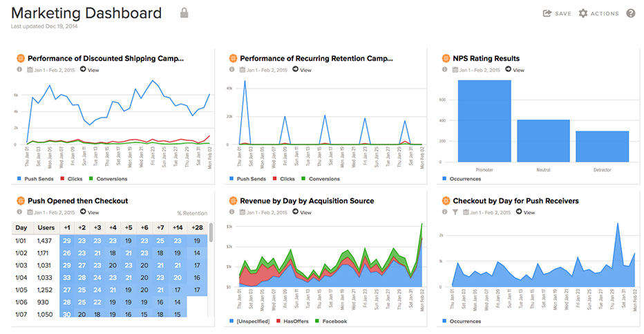
Task: Click globe icon of Push Opened then Checkout
Action: point(20,201)
